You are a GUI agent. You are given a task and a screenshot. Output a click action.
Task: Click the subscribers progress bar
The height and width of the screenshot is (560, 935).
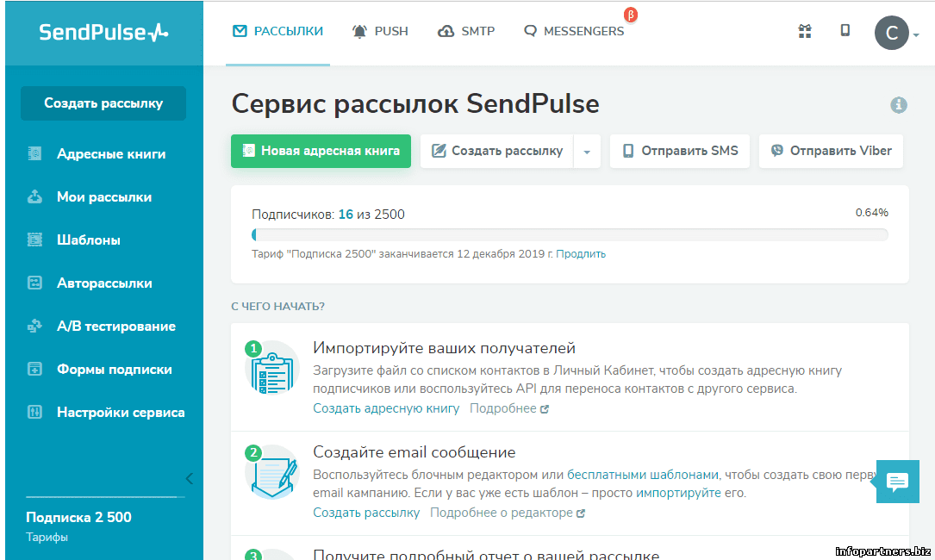pos(570,235)
